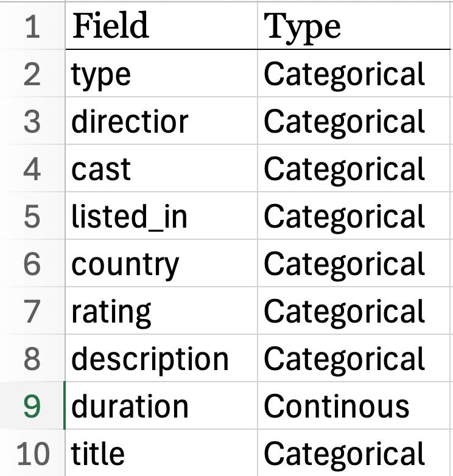
Task: Click the cell containing 'directior'
Action: tap(161, 122)
